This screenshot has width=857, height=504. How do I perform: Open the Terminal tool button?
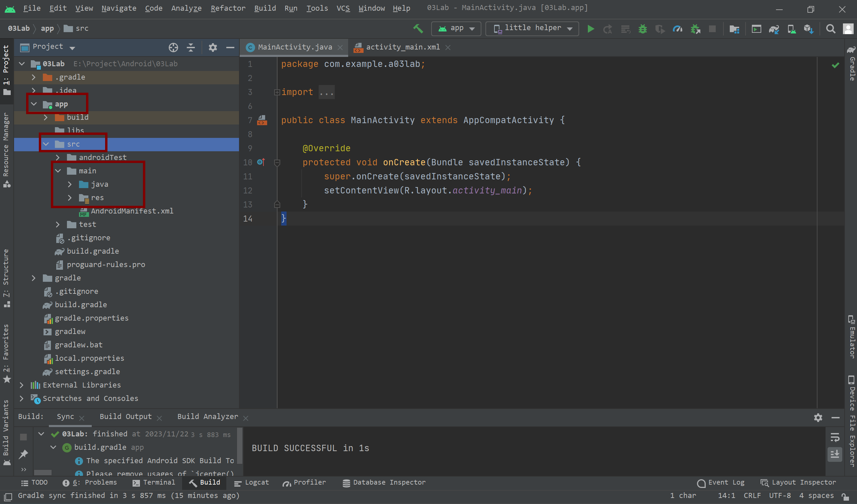point(154,483)
